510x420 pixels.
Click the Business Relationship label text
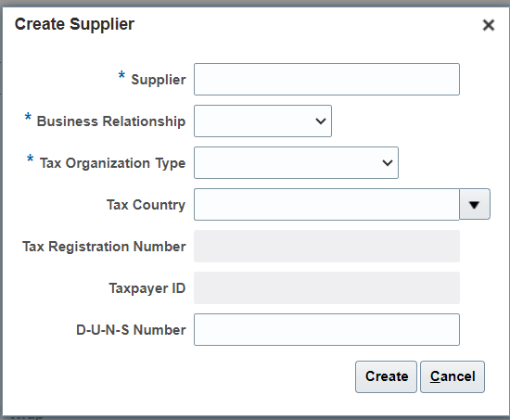click(111, 121)
